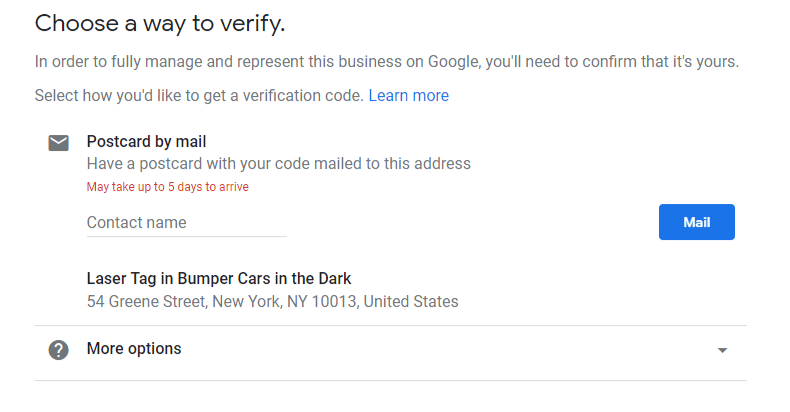Viewport: 790px width, 412px height.
Task: Click the Choose a way to verify heading
Action: pyautogui.click(x=160, y=23)
